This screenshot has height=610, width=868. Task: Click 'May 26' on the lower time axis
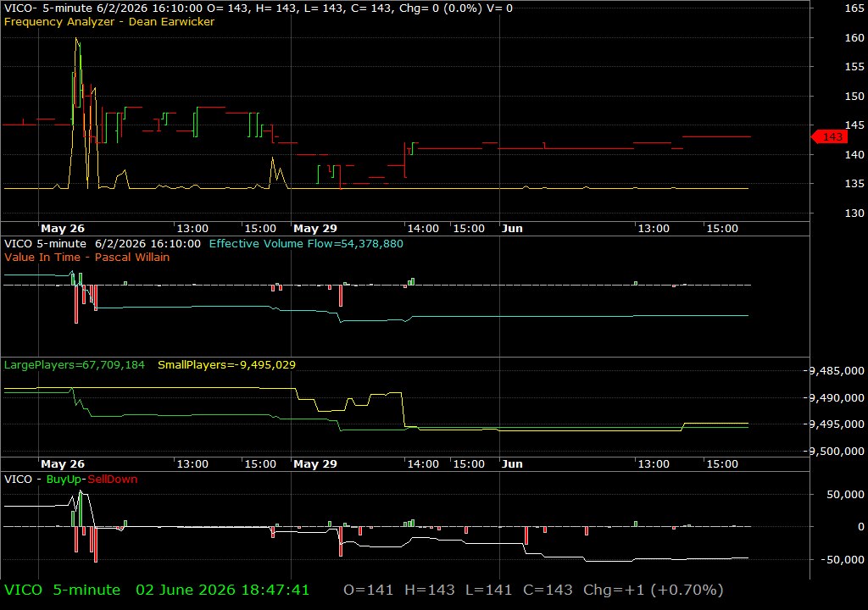click(x=63, y=464)
